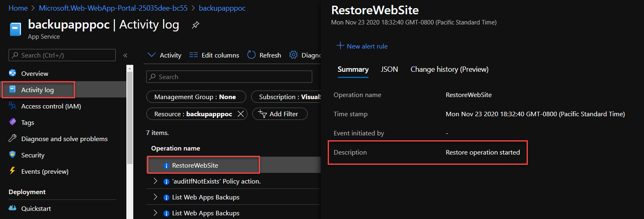This screenshot has height=219, width=644.
Task: Remove the Resource backupapppoc filter
Action: coord(240,114)
